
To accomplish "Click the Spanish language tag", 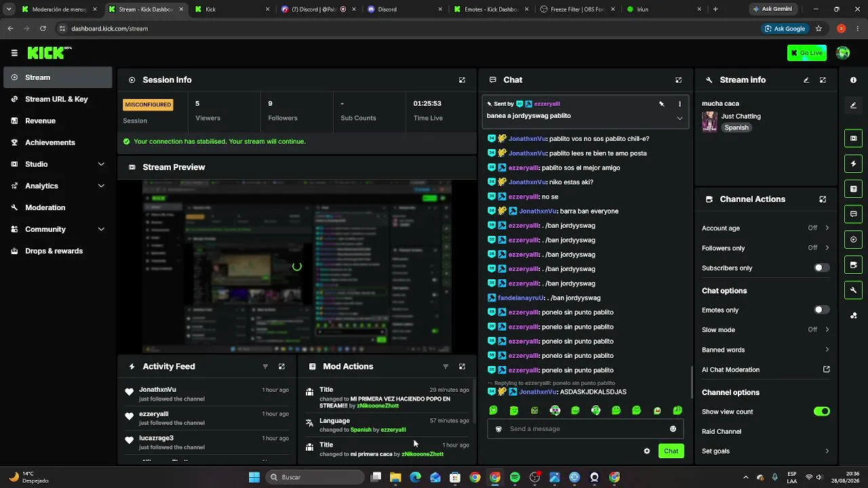I will point(736,127).
